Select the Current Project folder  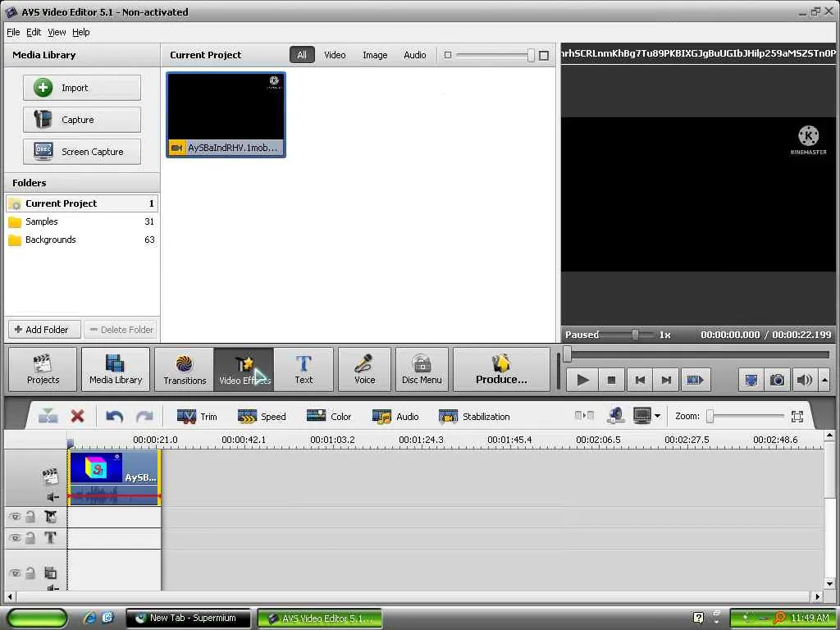pyautogui.click(x=82, y=203)
